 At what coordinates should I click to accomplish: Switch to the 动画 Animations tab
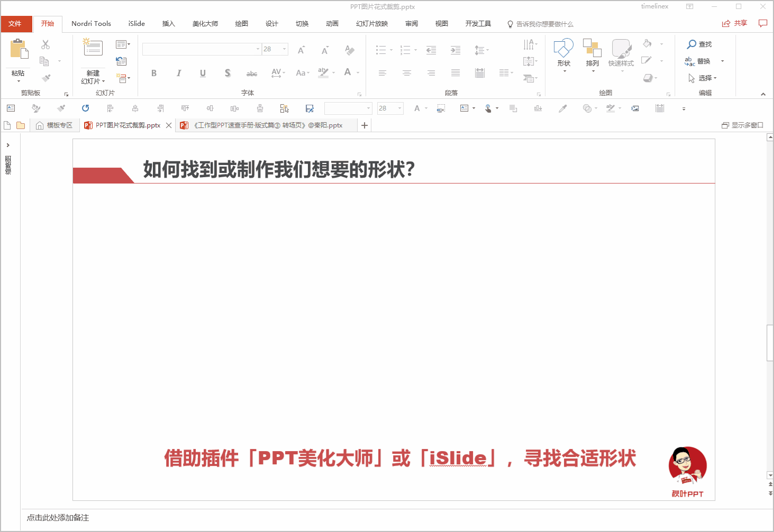click(x=332, y=24)
